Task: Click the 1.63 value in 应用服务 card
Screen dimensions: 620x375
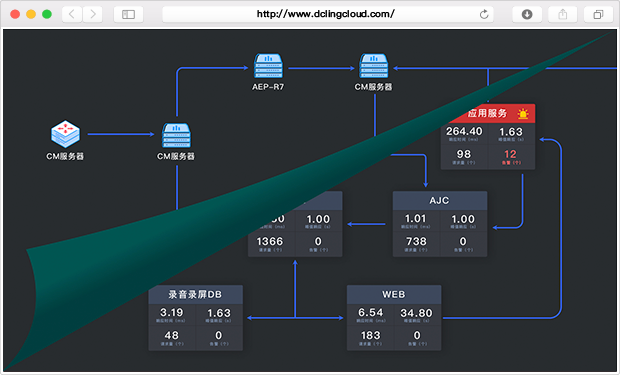Action: (x=511, y=131)
